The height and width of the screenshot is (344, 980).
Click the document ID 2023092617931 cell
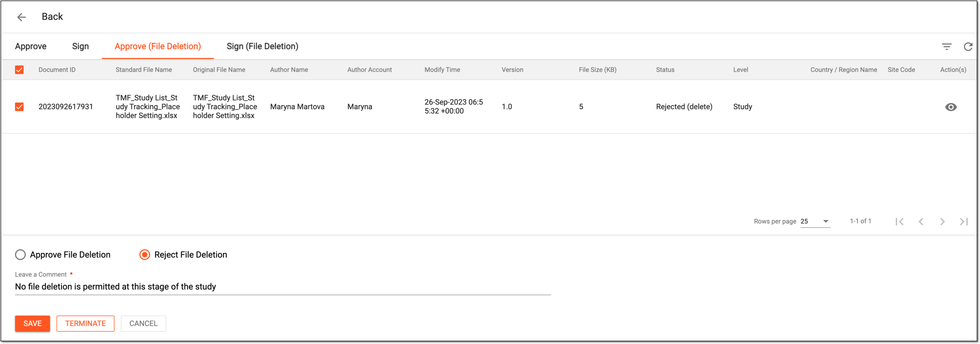(65, 107)
